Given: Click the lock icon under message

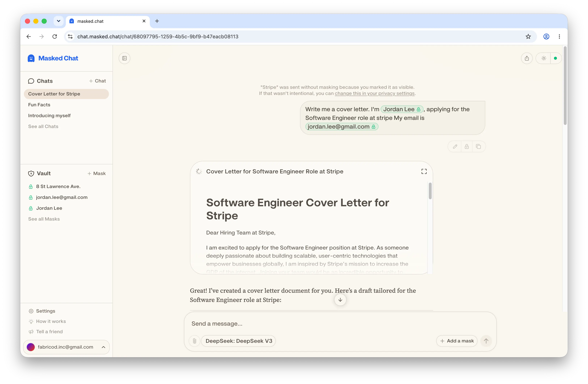Looking at the screenshot, I should [x=466, y=147].
